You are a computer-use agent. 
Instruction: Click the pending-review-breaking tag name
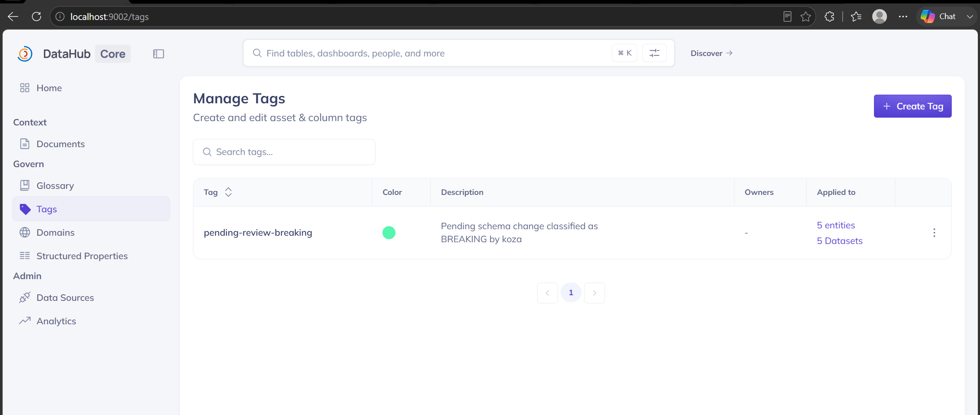click(258, 233)
